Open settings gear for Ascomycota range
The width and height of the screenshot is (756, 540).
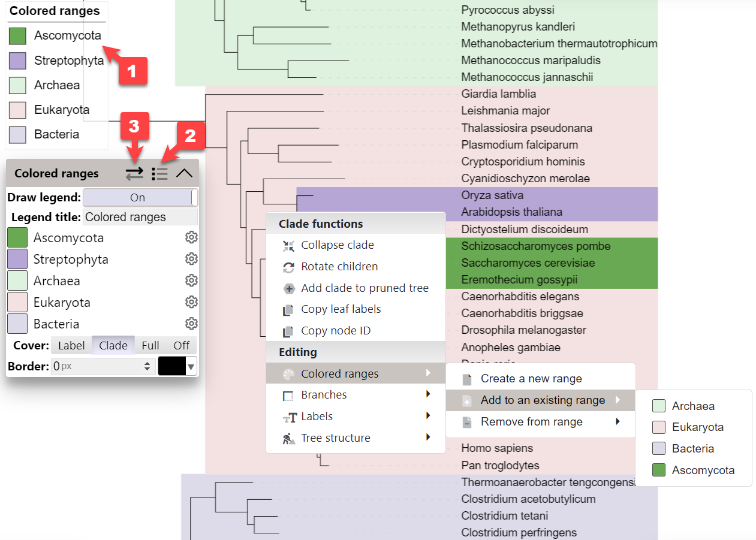[191, 238]
